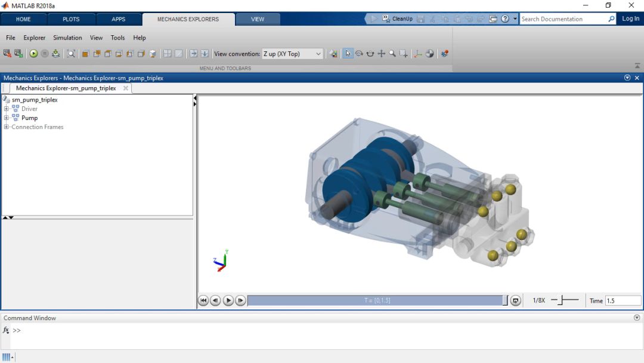The height and width of the screenshot is (363, 644).
Task: Open Mechanics Explorers panel actions dropdown
Action: pyautogui.click(x=627, y=78)
